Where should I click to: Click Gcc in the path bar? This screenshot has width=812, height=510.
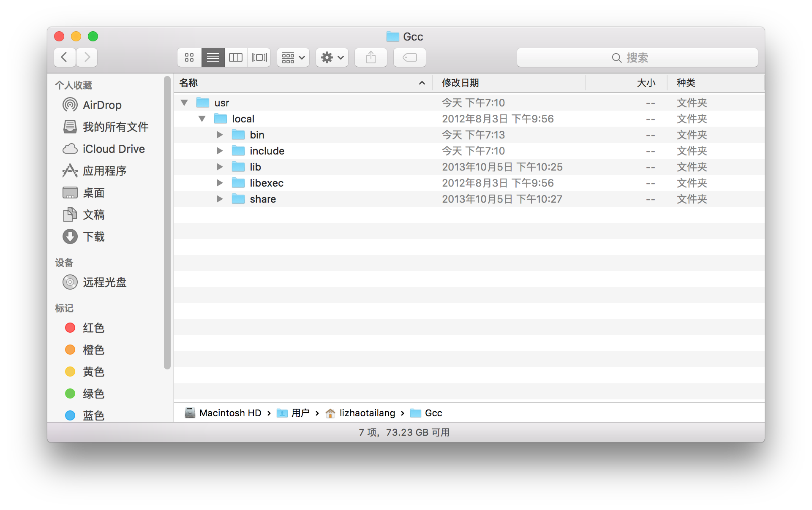click(426, 413)
